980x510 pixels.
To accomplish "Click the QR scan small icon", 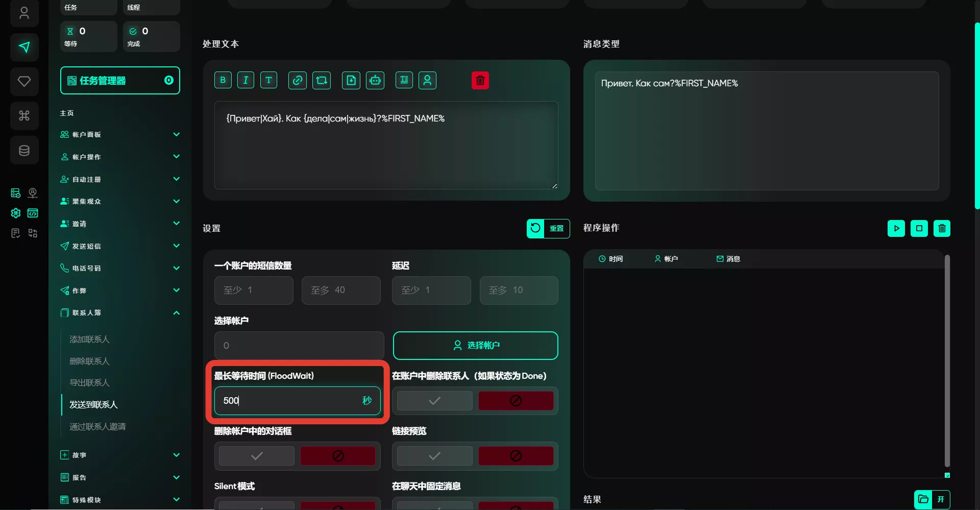I will pyautogui.click(x=33, y=233).
